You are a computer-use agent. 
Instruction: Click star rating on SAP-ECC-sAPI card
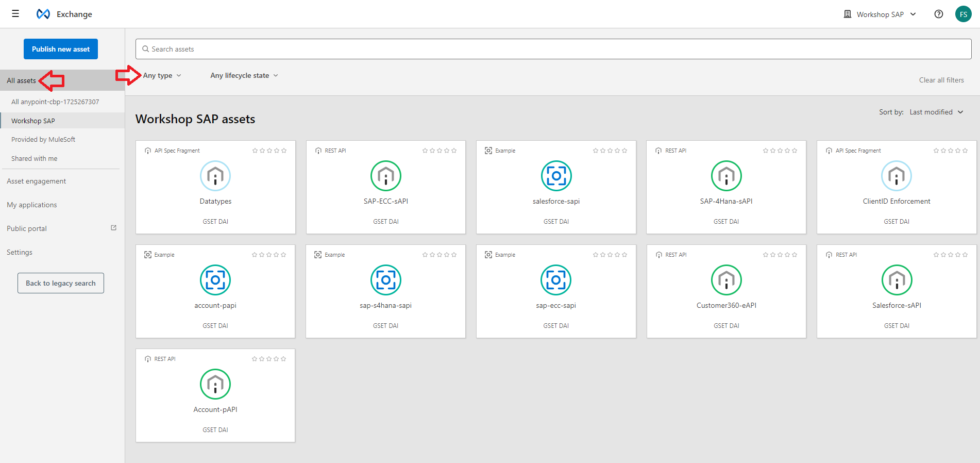(440, 151)
